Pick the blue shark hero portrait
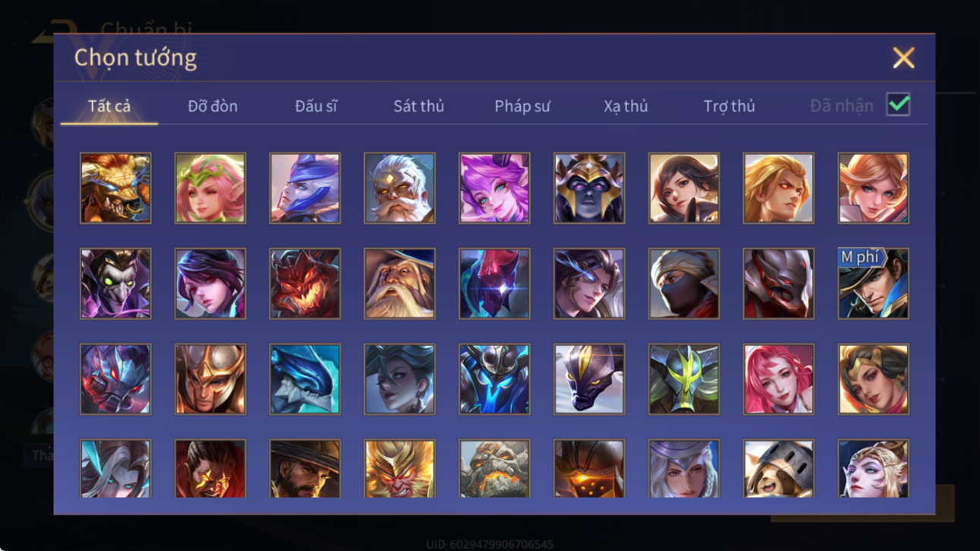 click(305, 379)
